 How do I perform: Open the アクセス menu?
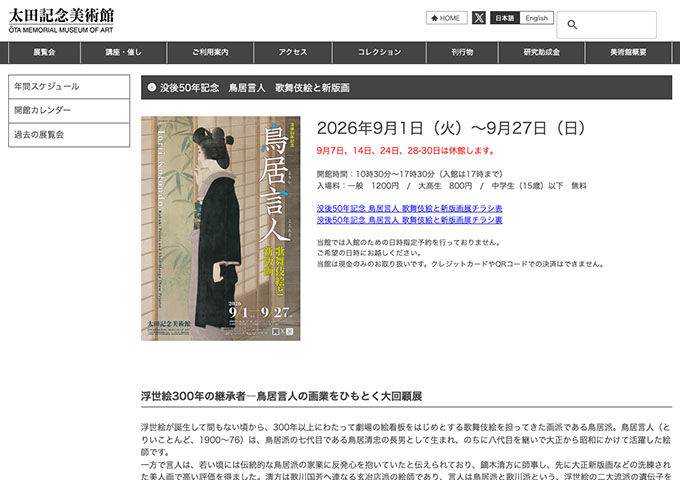[x=293, y=52]
